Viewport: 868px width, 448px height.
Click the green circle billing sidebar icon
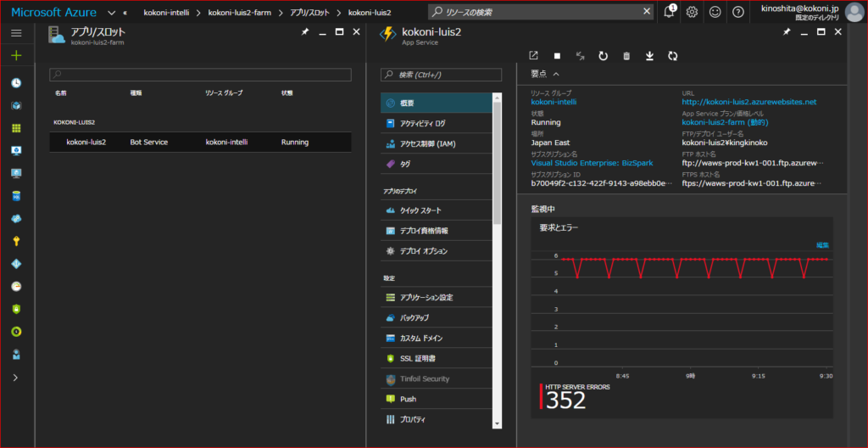(16, 332)
